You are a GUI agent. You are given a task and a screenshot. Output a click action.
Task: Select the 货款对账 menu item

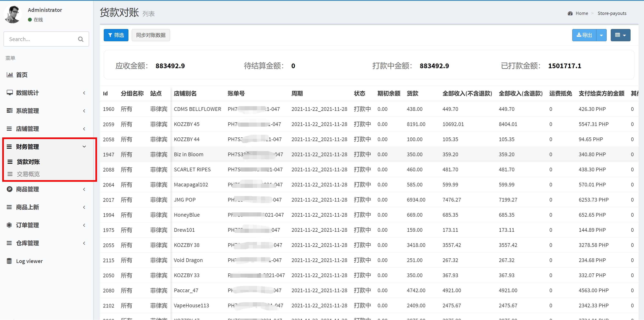[x=28, y=162]
